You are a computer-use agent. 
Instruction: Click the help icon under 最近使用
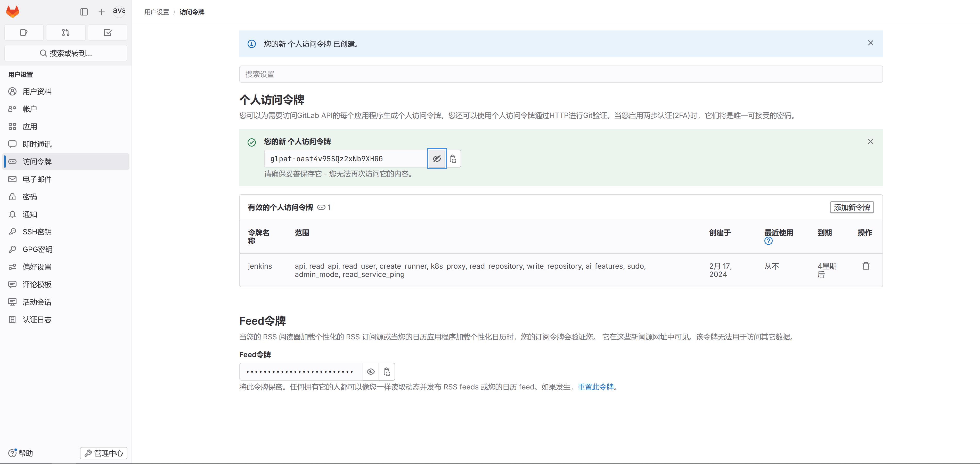pos(768,241)
